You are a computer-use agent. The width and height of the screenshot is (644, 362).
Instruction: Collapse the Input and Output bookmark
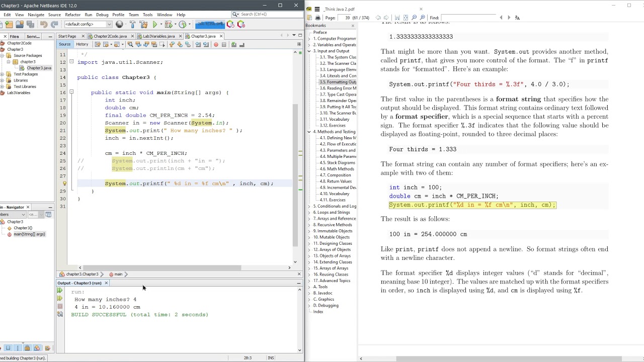click(x=309, y=51)
